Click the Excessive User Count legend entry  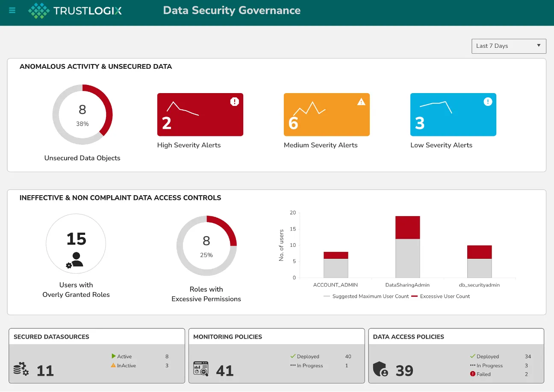coord(441,296)
